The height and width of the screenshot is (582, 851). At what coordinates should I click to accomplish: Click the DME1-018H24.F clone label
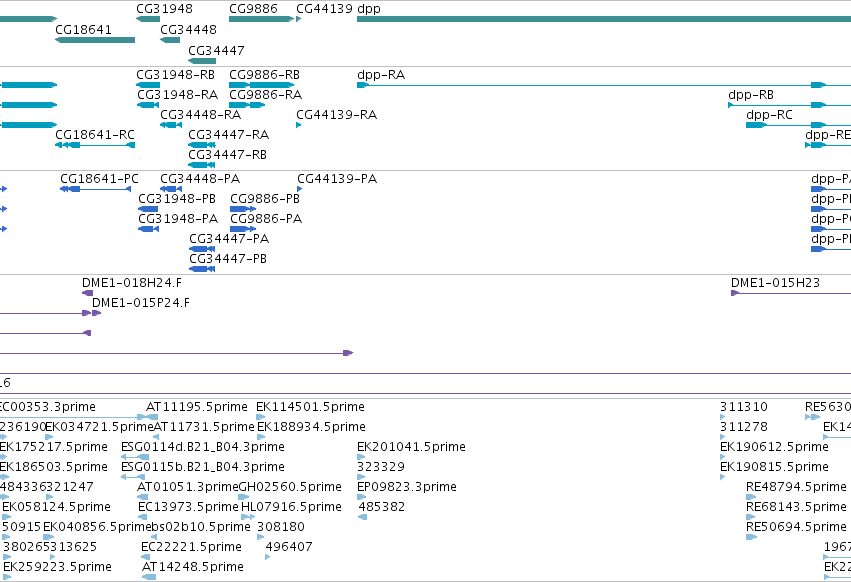pos(132,283)
